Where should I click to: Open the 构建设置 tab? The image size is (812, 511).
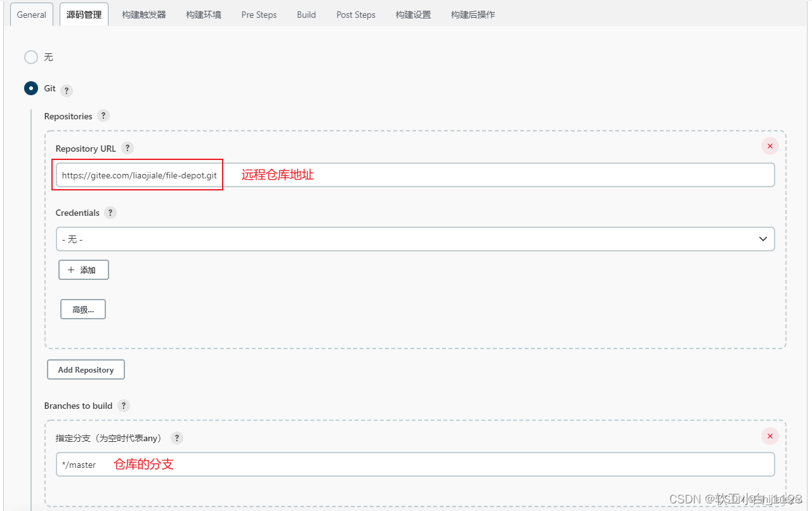coord(413,15)
